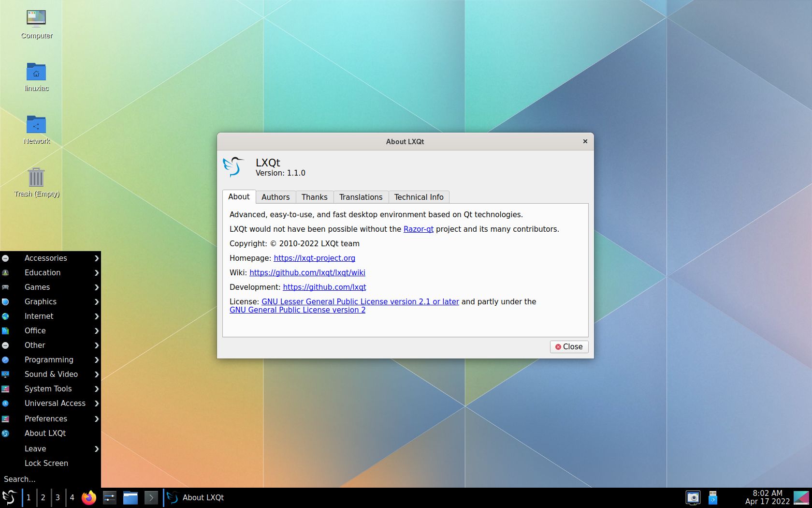
Task: Click the Sound & Video category icon
Action: pos(5,374)
